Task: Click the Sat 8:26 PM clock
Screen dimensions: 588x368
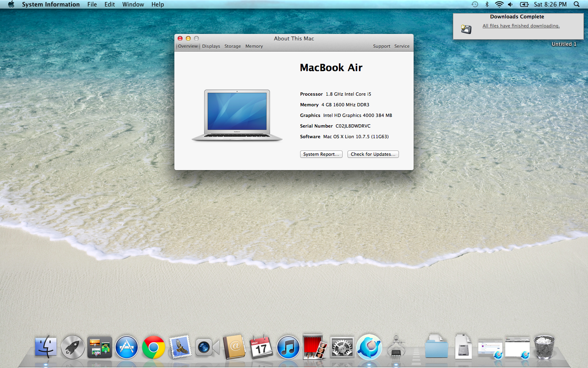Action: [x=550, y=4]
